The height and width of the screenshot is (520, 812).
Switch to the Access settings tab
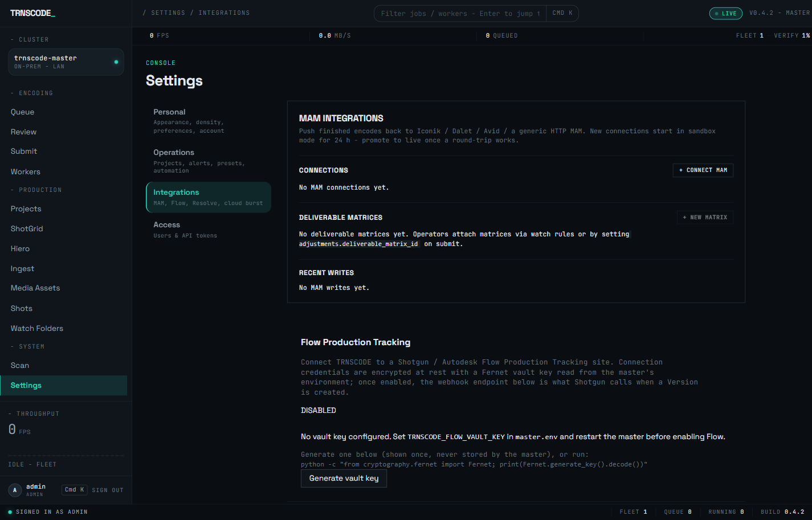point(209,230)
